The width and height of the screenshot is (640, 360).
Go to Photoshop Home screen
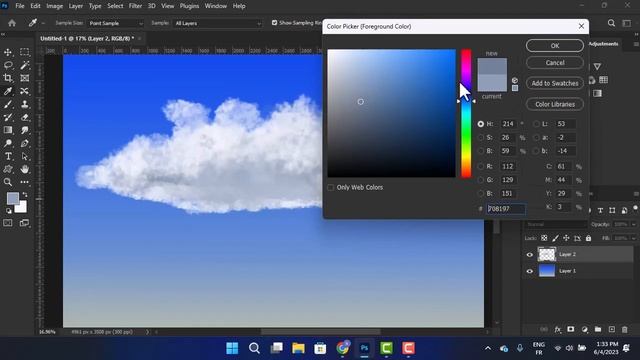coord(12,23)
